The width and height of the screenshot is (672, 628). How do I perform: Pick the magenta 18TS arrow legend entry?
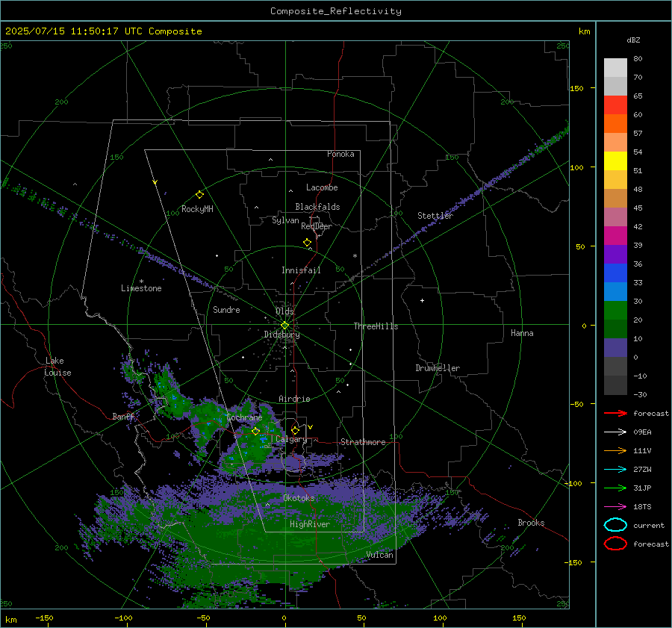pyautogui.click(x=615, y=507)
